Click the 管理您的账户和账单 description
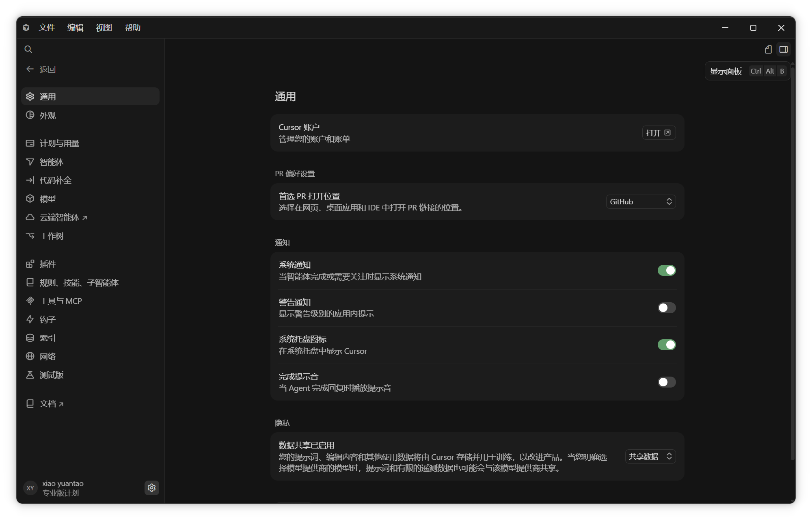 314,139
